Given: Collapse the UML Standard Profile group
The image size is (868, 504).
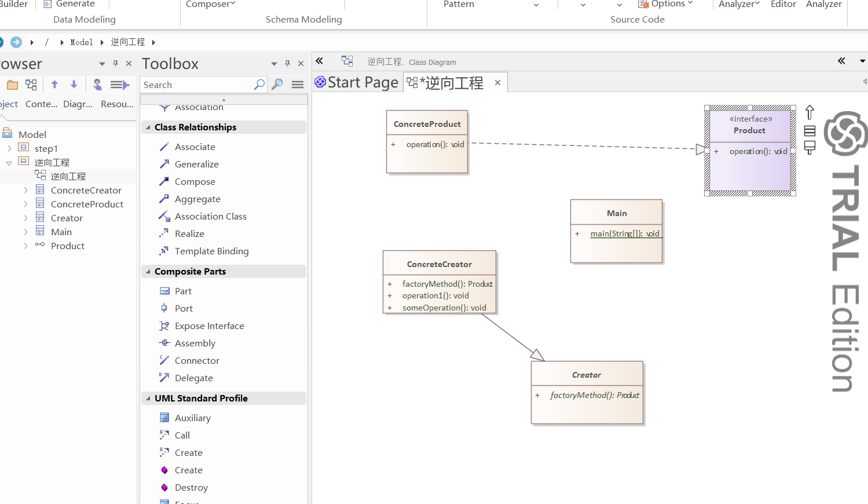Looking at the screenshot, I should [149, 399].
